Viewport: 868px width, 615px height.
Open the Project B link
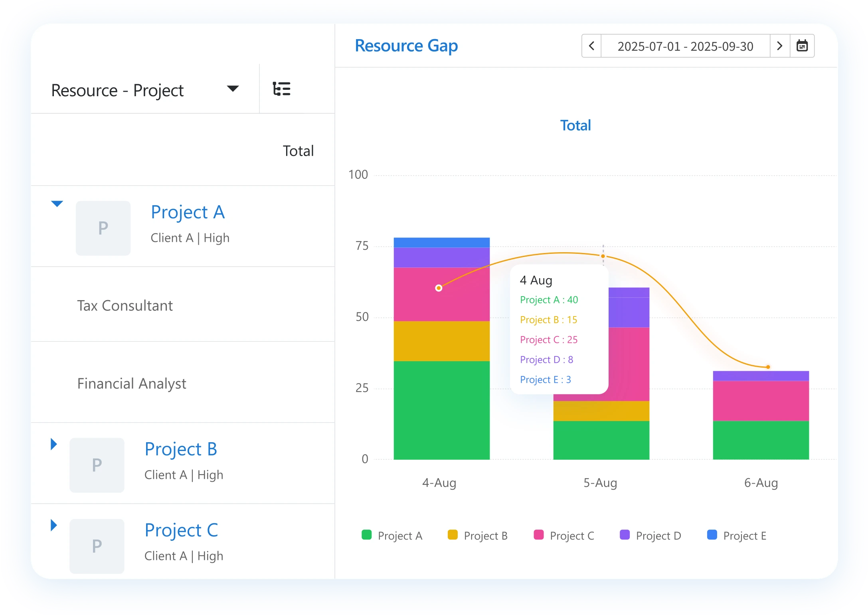(181, 449)
